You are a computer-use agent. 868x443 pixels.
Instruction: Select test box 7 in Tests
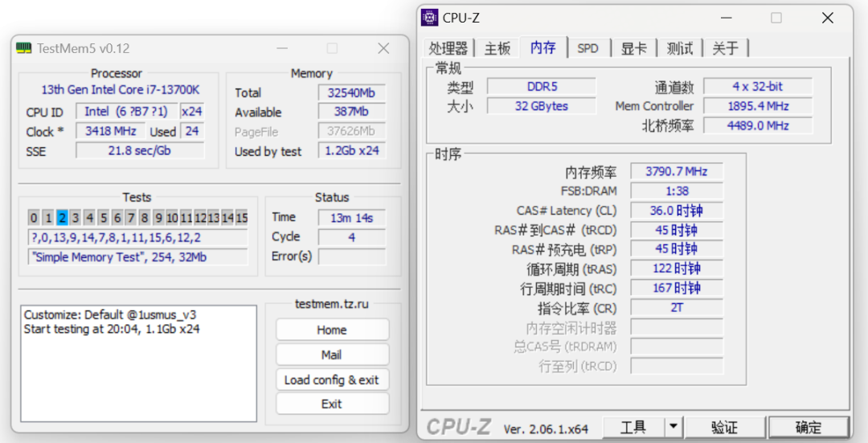tap(131, 218)
